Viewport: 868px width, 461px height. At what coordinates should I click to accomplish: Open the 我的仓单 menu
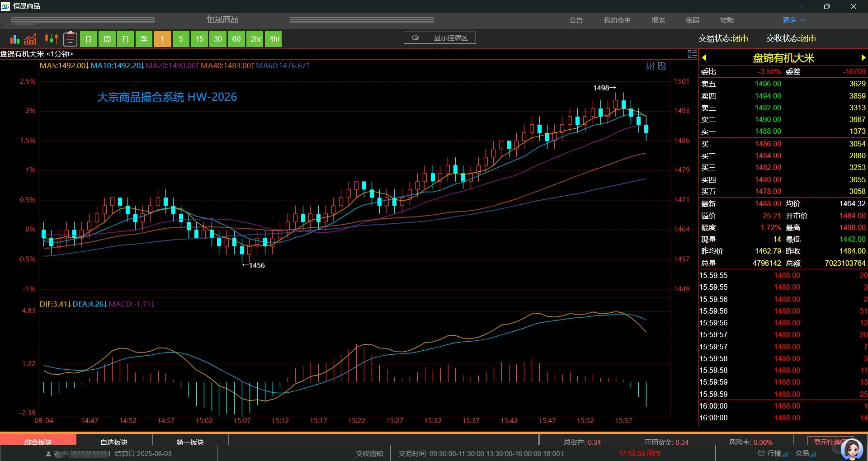pyautogui.click(x=617, y=20)
